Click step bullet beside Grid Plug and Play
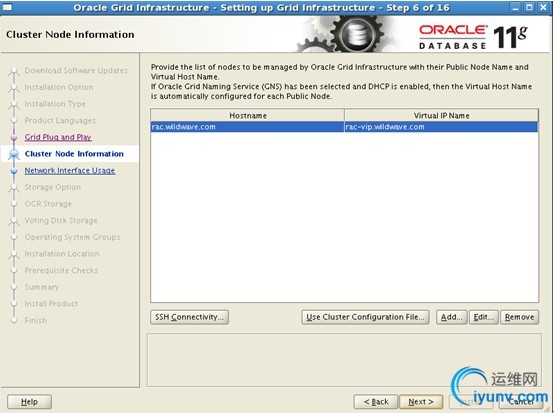This screenshot has width=554, height=413. pyautogui.click(x=14, y=137)
